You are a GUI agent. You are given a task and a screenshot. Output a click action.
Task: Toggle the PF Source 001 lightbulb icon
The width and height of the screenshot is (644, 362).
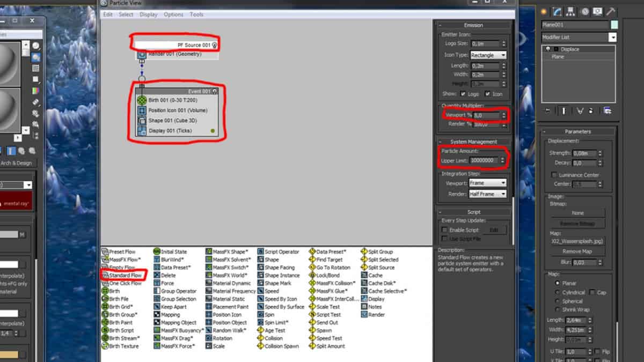pos(215,46)
